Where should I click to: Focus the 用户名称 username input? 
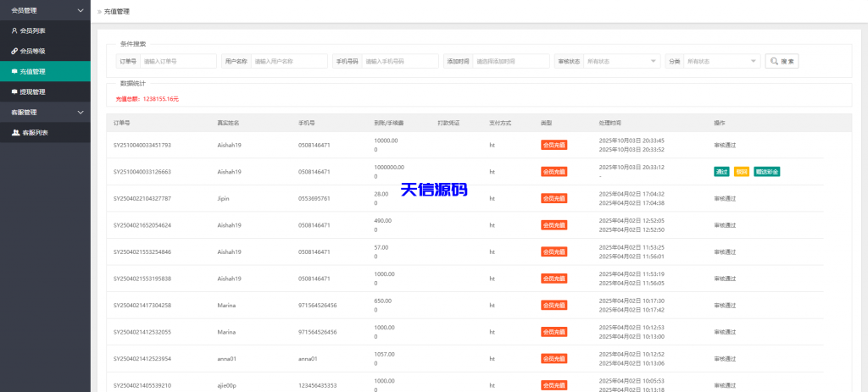(x=290, y=61)
